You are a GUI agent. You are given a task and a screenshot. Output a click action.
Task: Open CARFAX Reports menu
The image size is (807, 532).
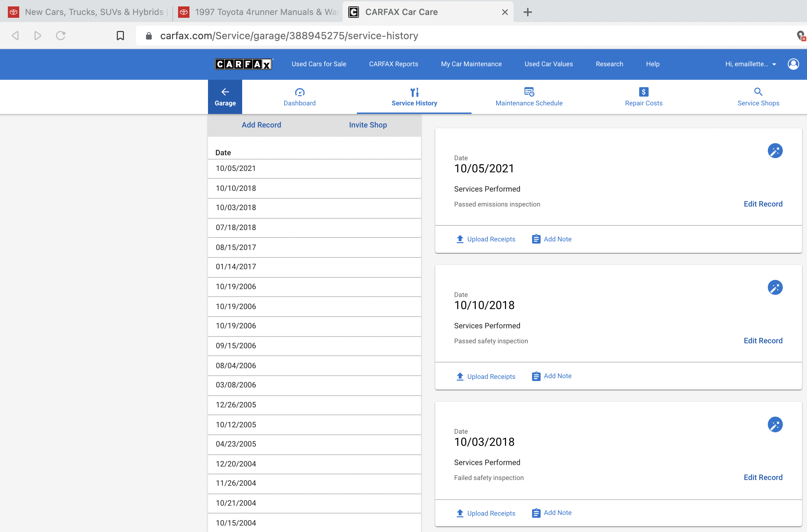(394, 64)
